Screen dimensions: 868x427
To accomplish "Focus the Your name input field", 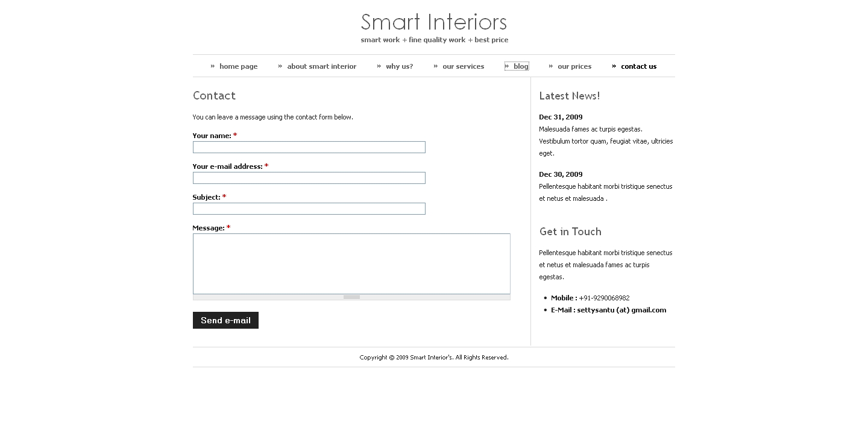I will tap(309, 147).
